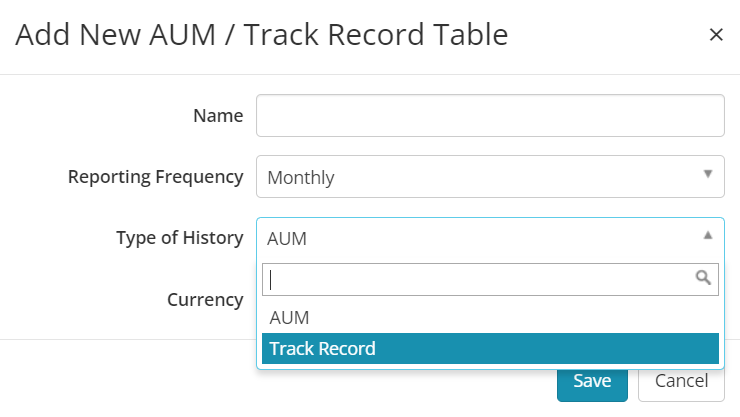The image size is (740, 417).
Task: Click the Monthly value text
Action: tap(301, 178)
